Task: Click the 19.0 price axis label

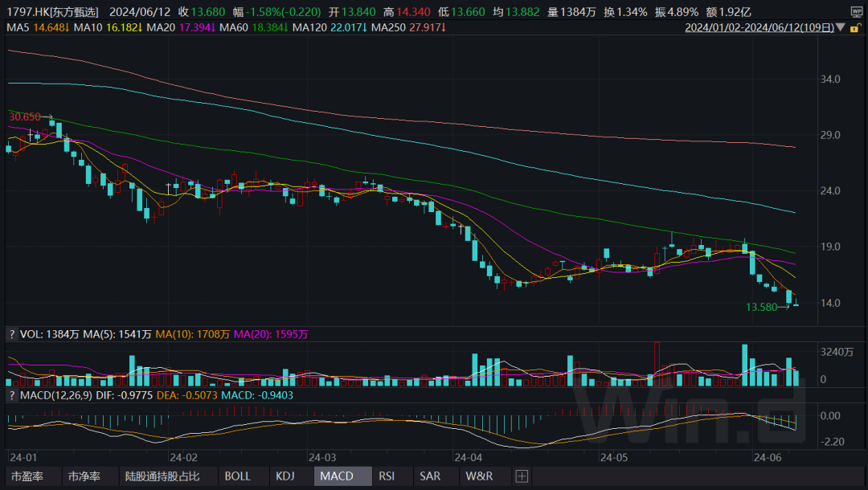Action: coord(830,247)
